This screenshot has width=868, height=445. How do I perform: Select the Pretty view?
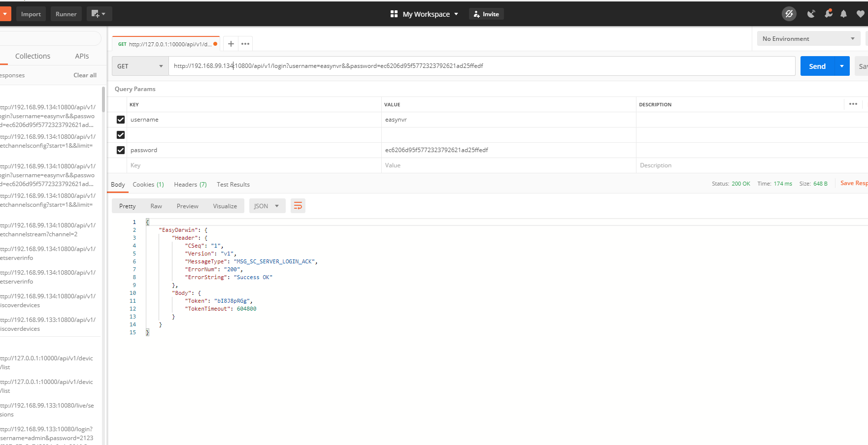click(127, 206)
